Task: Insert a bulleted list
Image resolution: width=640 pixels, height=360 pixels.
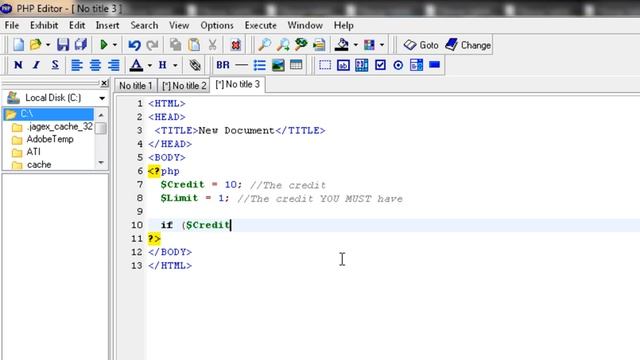Action: [x=260, y=65]
